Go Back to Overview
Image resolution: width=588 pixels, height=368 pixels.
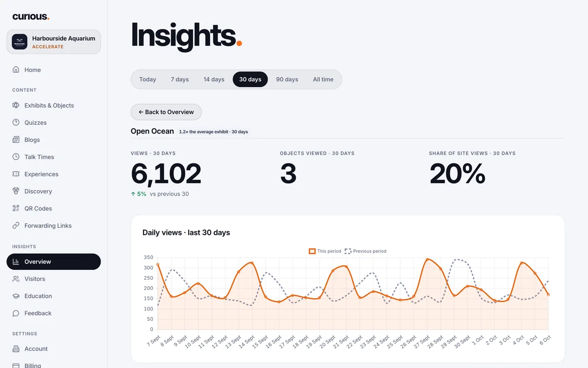click(166, 112)
